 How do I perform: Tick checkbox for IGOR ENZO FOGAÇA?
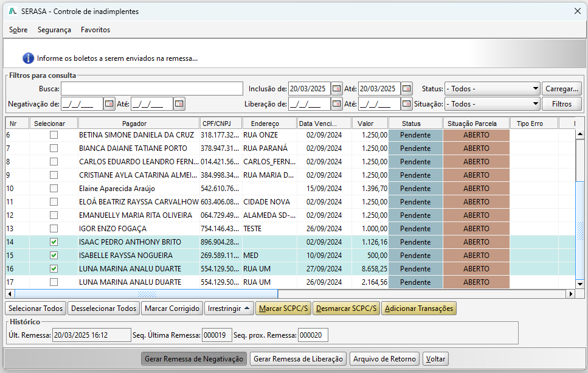pos(54,229)
